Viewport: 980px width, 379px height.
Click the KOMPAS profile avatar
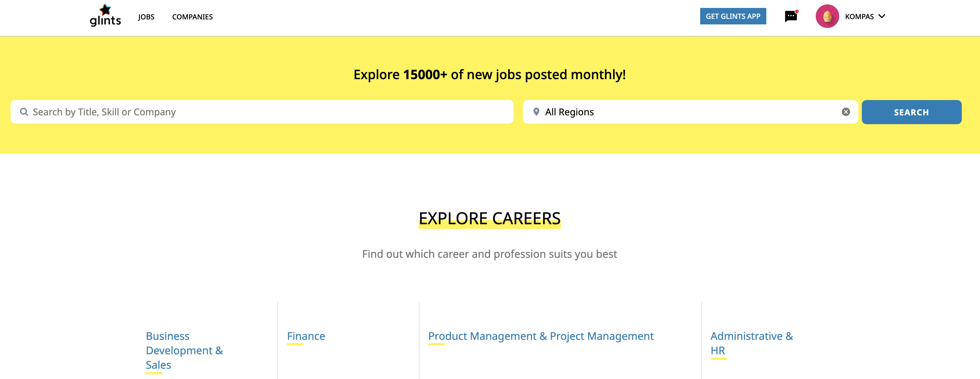click(827, 16)
